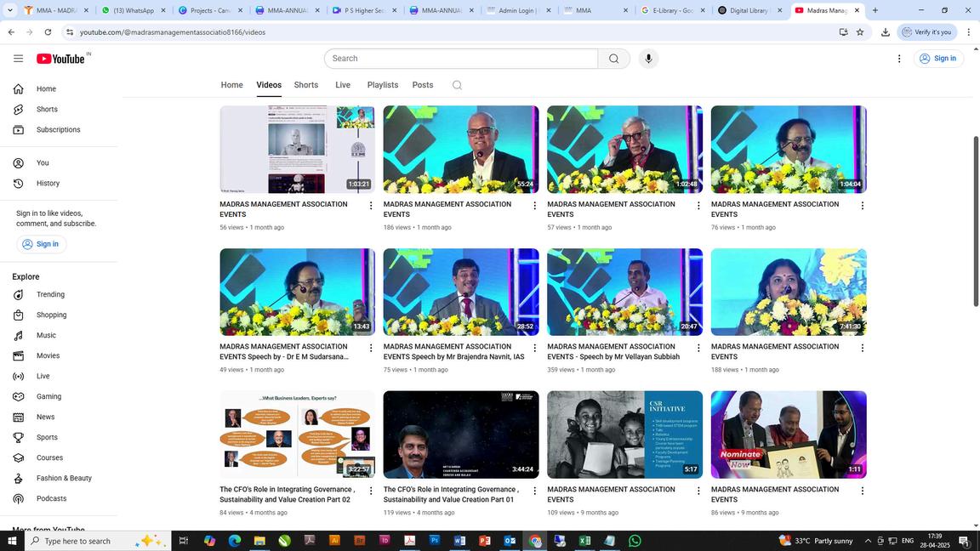980x551 pixels.
Task: Play the CSR Initiative 5:17 thumbnail
Action: [625, 435]
